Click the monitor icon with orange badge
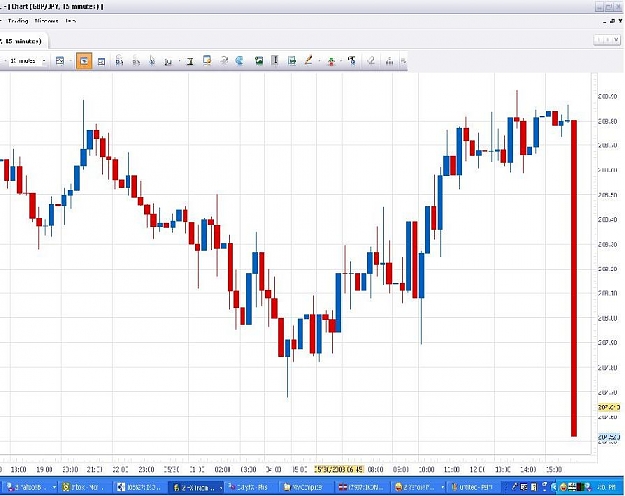This screenshot has height=496, width=625. (x=207, y=61)
